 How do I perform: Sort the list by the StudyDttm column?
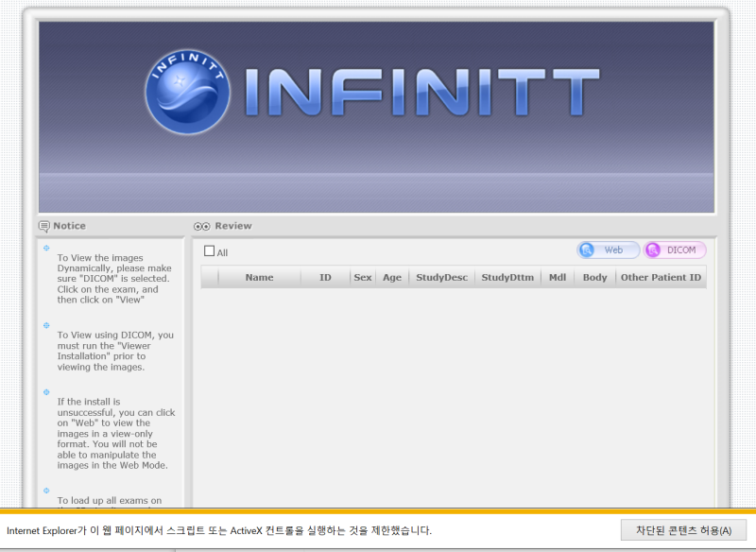tap(507, 277)
